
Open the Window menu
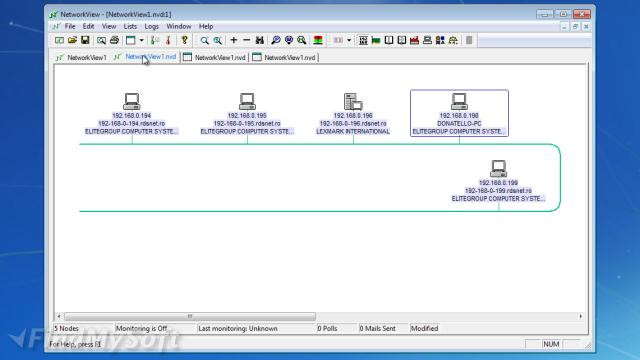tap(178, 26)
